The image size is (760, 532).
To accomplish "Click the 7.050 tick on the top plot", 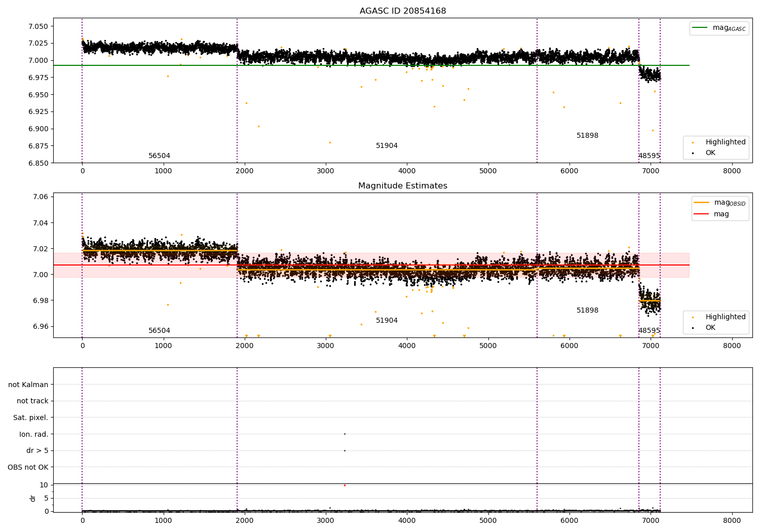I will point(38,26).
